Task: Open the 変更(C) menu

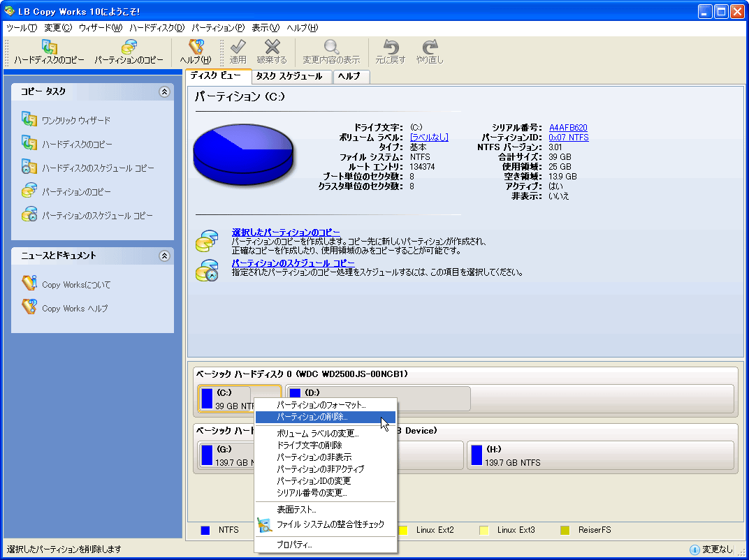Action: pyautogui.click(x=58, y=28)
